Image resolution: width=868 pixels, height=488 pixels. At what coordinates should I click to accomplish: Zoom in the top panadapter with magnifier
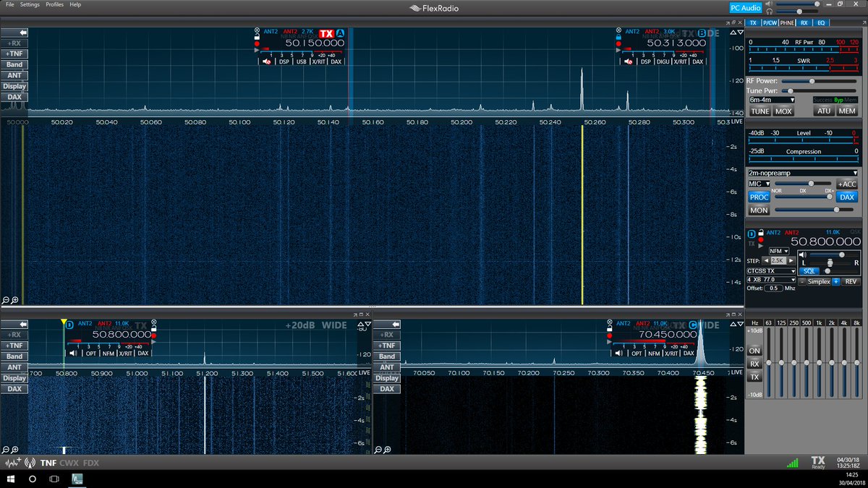[14, 300]
